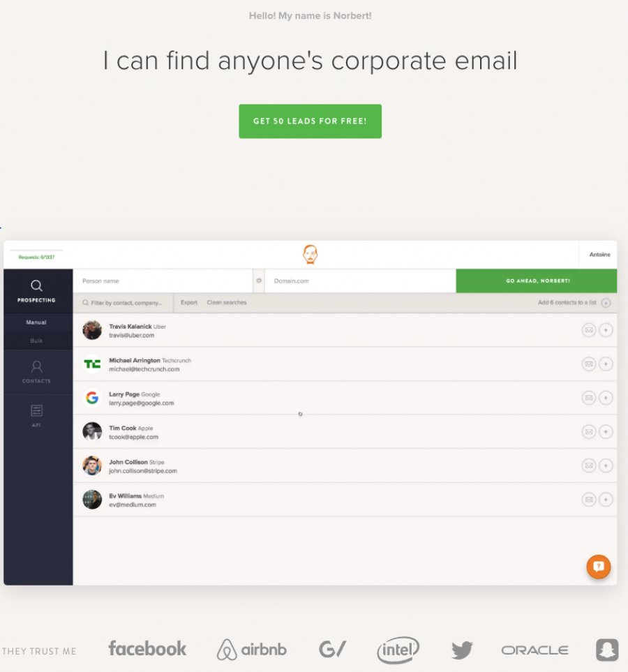
Task: Click the Filter by contact, company search box
Action: 123,303
